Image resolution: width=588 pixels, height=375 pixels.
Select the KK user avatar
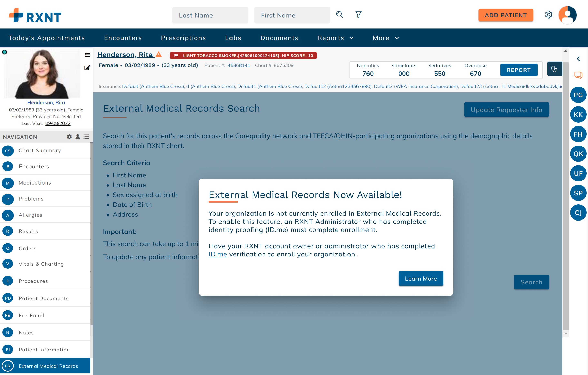[x=578, y=115]
